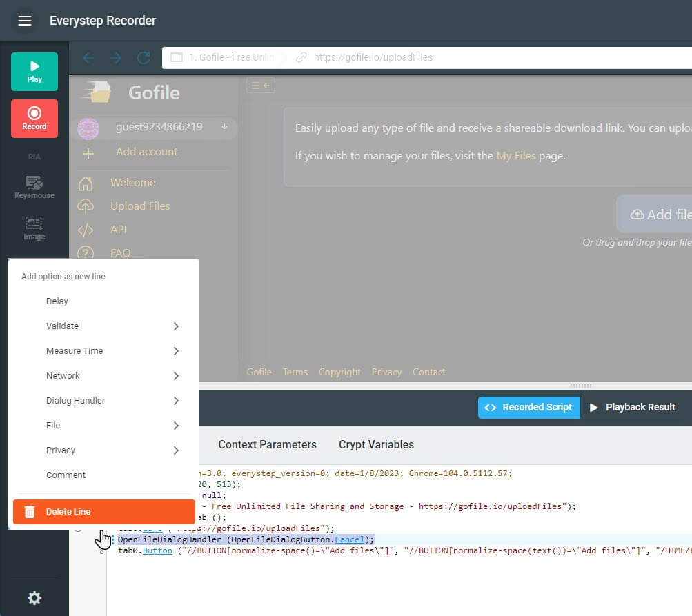Screen dimensions: 692x616
Task: Reload the page with the refresh icon
Action: (144, 58)
